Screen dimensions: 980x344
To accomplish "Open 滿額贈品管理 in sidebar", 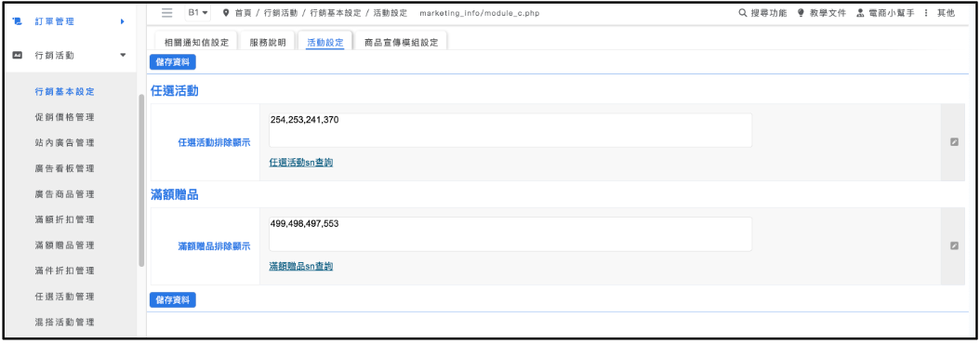I will [64, 245].
